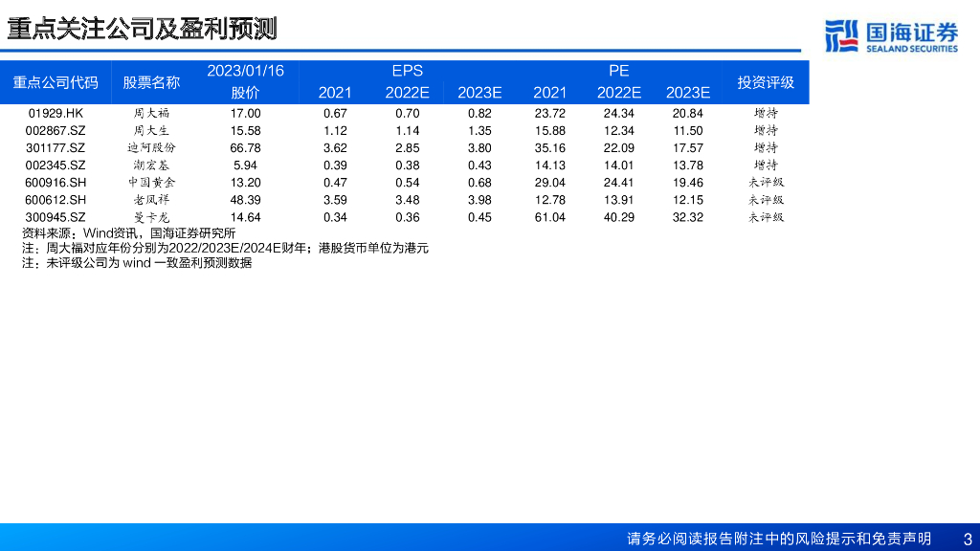This screenshot has height=551, width=980.
Task: Click stock name 老凤祥
Action: (151, 201)
